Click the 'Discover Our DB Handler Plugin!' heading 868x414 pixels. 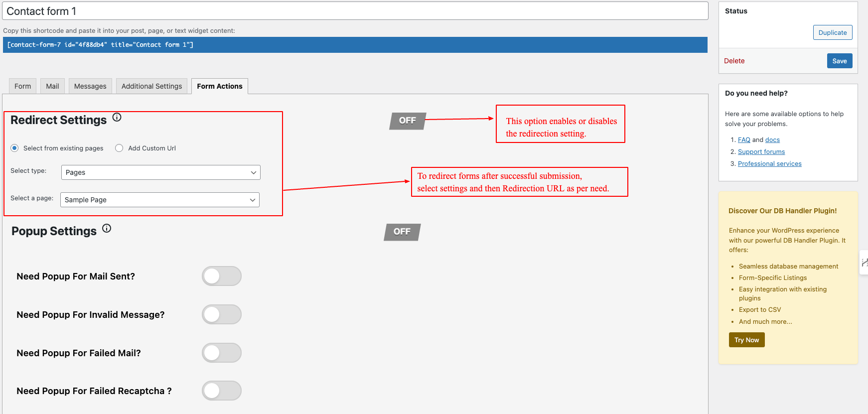coord(783,211)
